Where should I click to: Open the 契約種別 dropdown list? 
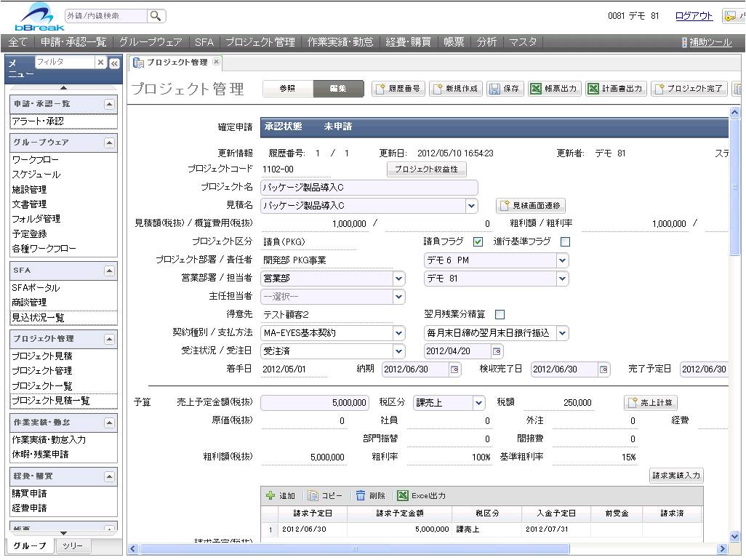398,333
